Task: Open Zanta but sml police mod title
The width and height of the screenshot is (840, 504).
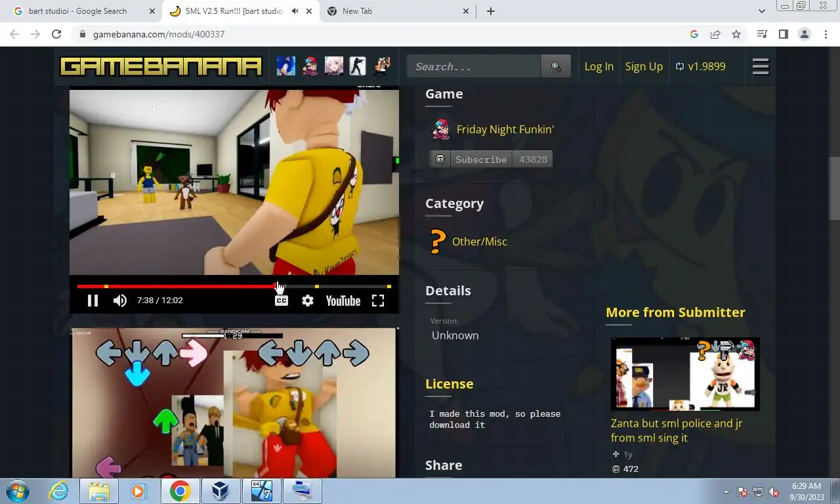Action: pyautogui.click(x=677, y=430)
